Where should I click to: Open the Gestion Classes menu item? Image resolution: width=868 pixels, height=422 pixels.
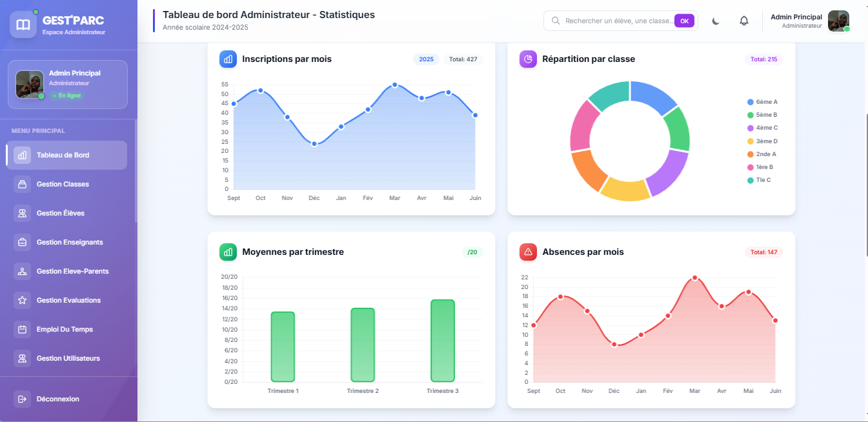point(67,184)
